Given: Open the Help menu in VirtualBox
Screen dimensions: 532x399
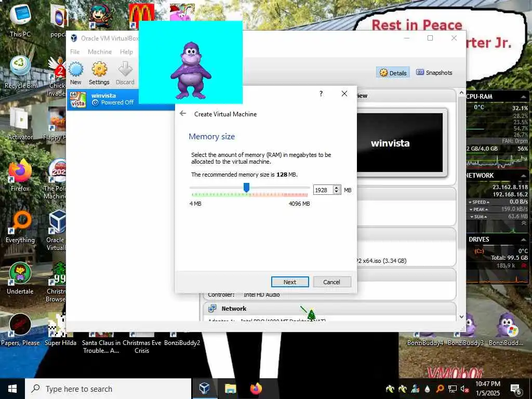Looking at the screenshot, I should 126,52.
